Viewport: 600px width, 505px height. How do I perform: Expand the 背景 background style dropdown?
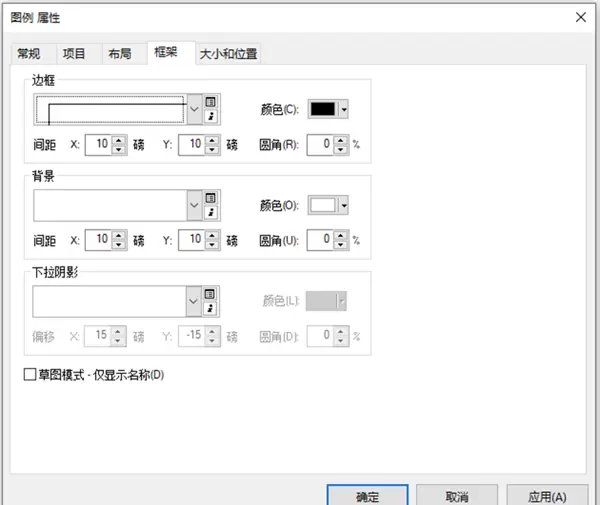[x=195, y=205]
